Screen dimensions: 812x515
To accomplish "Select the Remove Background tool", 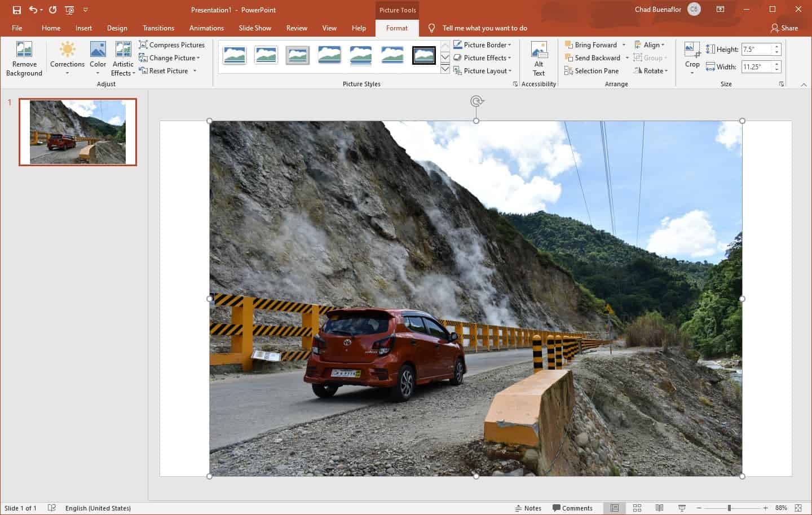I will coord(24,59).
